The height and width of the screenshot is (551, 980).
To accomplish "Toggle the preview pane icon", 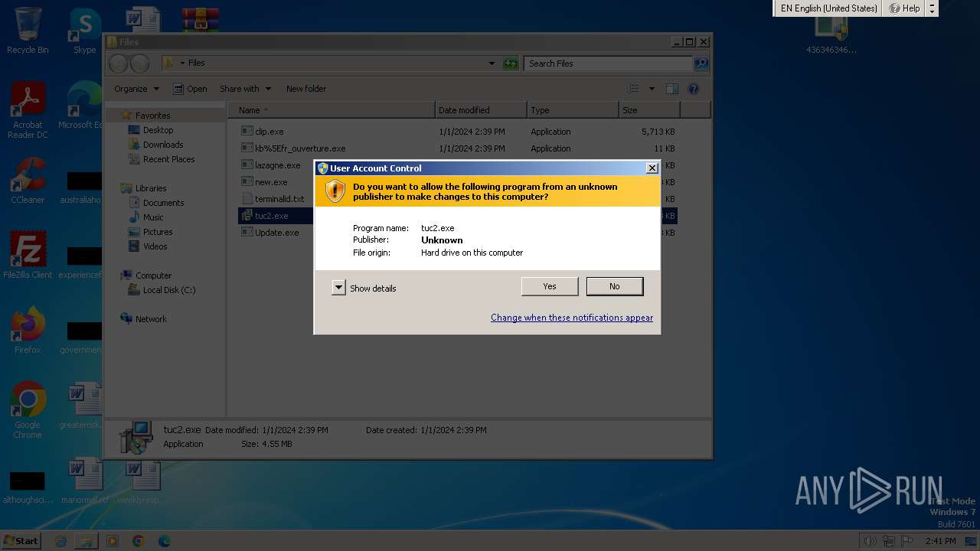I will click(671, 89).
